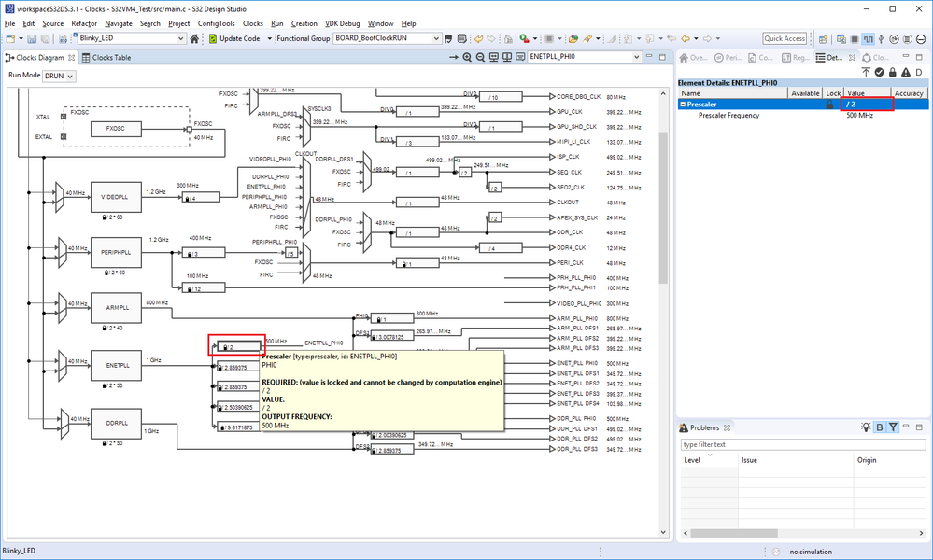Click the New wizard icon in toolbar
The image size is (933, 560).
coord(10,38)
